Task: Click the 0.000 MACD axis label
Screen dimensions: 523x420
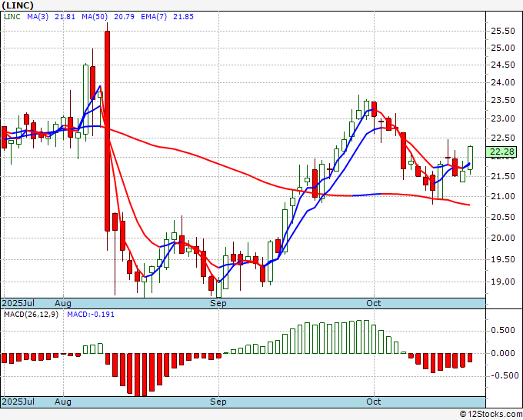Action: tap(503, 353)
